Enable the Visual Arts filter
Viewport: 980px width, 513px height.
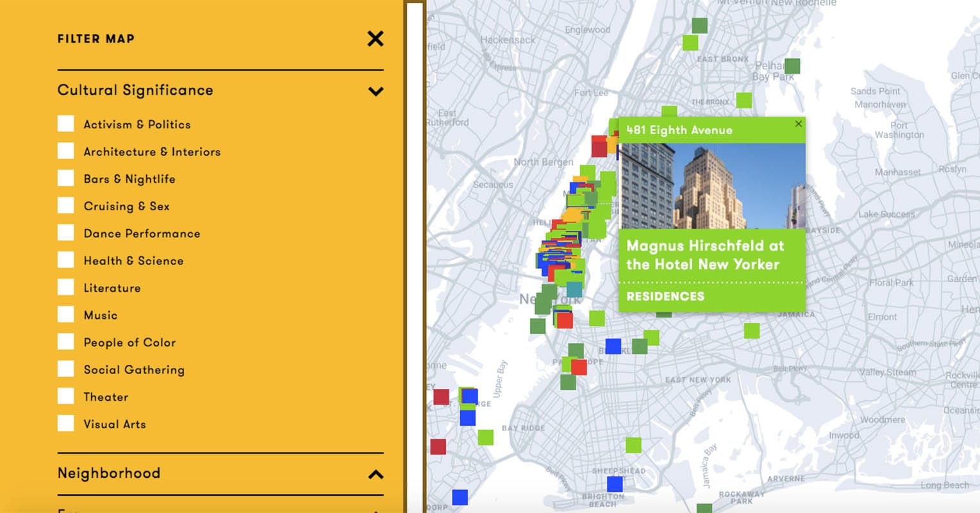pyautogui.click(x=66, y=423)
